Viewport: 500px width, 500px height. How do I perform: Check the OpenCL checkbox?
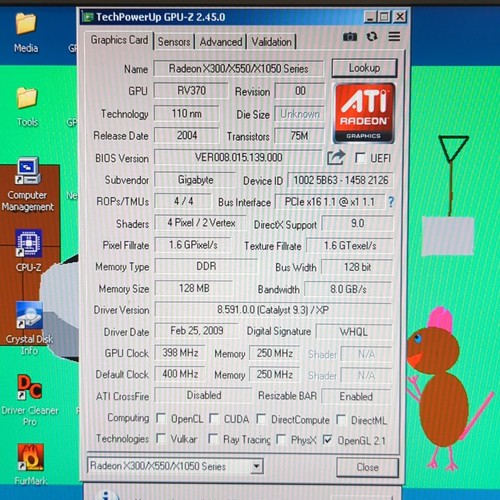pyautogui.click(x=161, y=418)
